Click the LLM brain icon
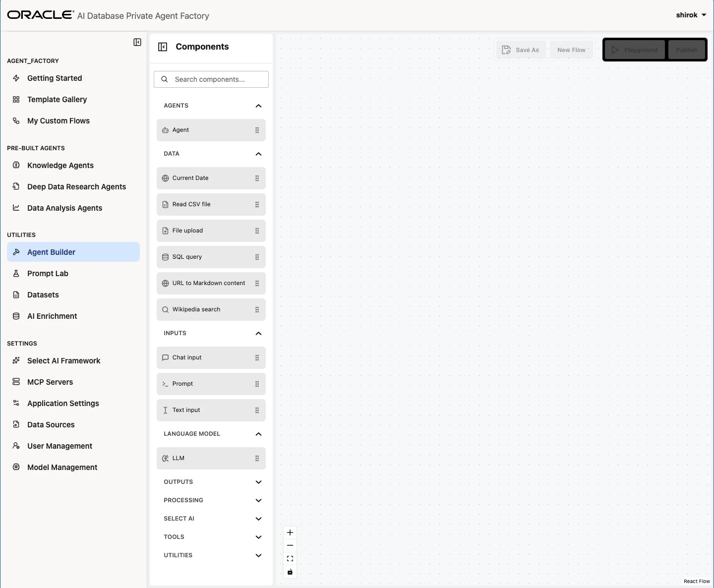This screenshot has height=588, width=714. pos(166,459)
